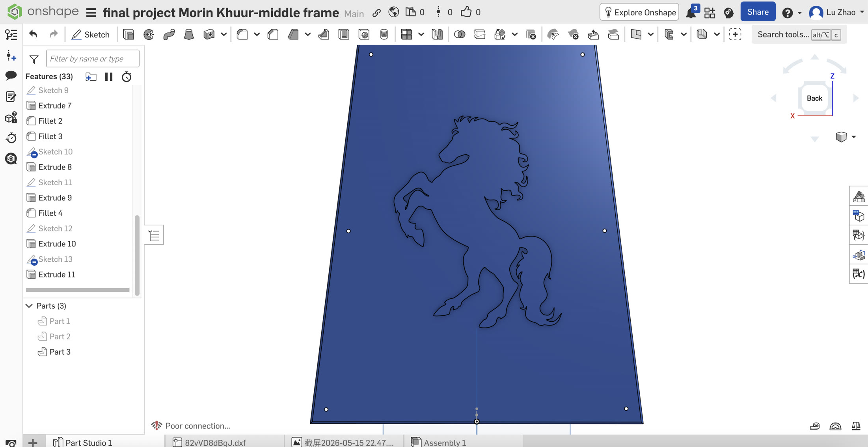Select the Draft tool

click(293, 34)
